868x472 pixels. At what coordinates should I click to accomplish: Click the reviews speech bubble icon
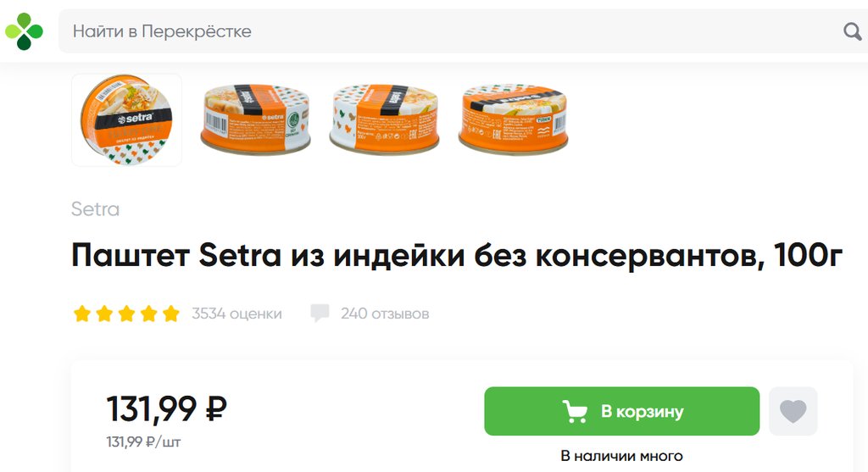click(x=320, y=314)
